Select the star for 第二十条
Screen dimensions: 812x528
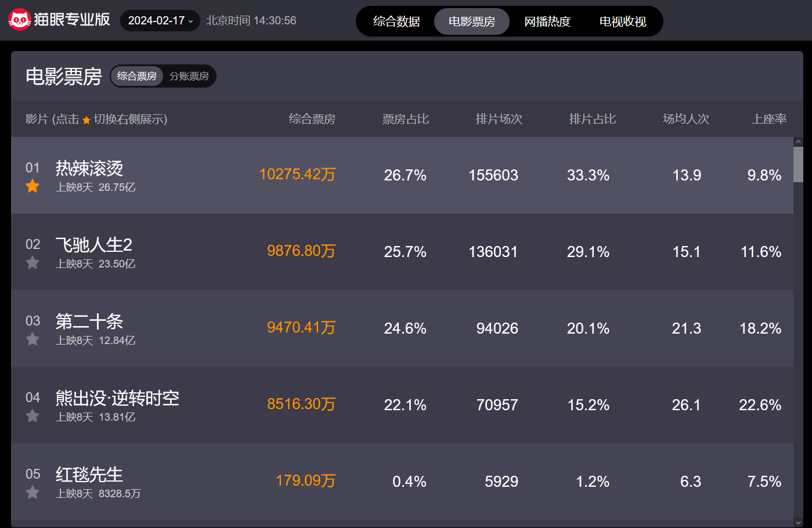pos(33,339)
